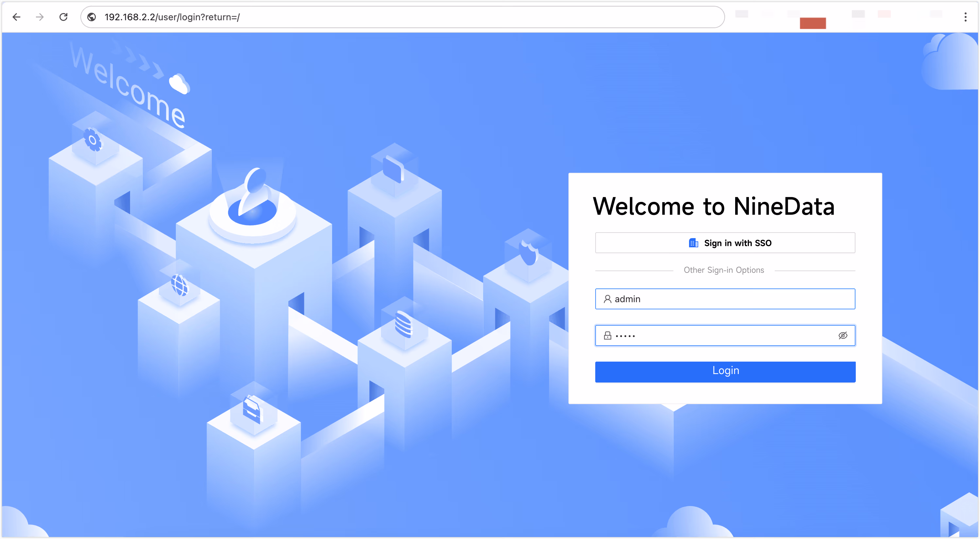This screenshot has width=980, height=539.
Task: Click the SSO building icon
Action: click(694, 243)
